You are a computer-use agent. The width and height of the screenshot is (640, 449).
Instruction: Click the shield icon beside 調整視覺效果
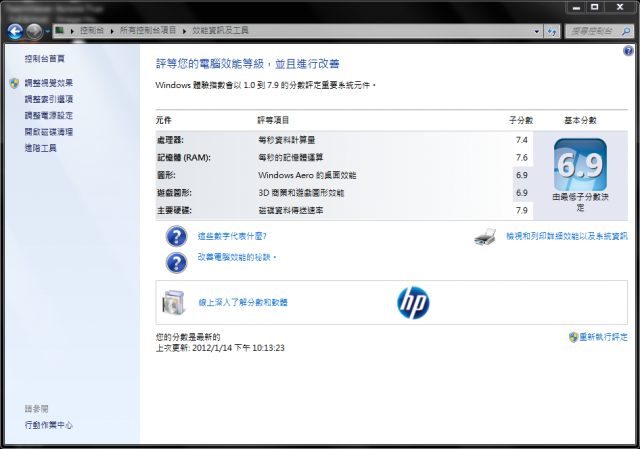(14, 83)
